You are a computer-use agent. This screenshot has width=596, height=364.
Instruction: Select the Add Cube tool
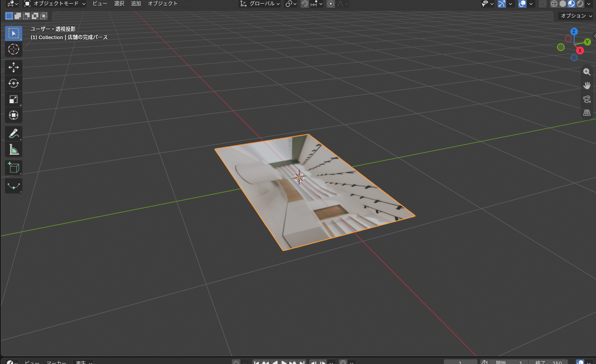tap(14, 168)
